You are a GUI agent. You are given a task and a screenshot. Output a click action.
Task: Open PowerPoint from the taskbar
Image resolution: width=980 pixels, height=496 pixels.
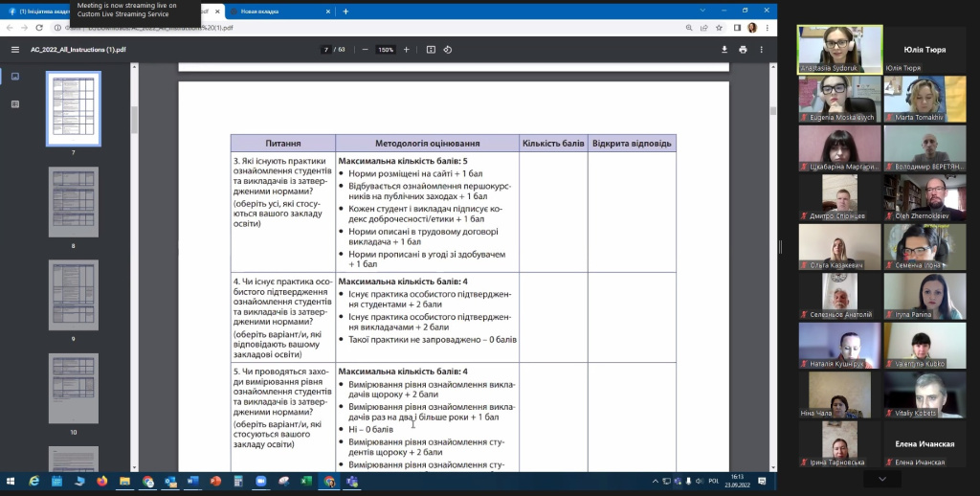coord(215,481)
